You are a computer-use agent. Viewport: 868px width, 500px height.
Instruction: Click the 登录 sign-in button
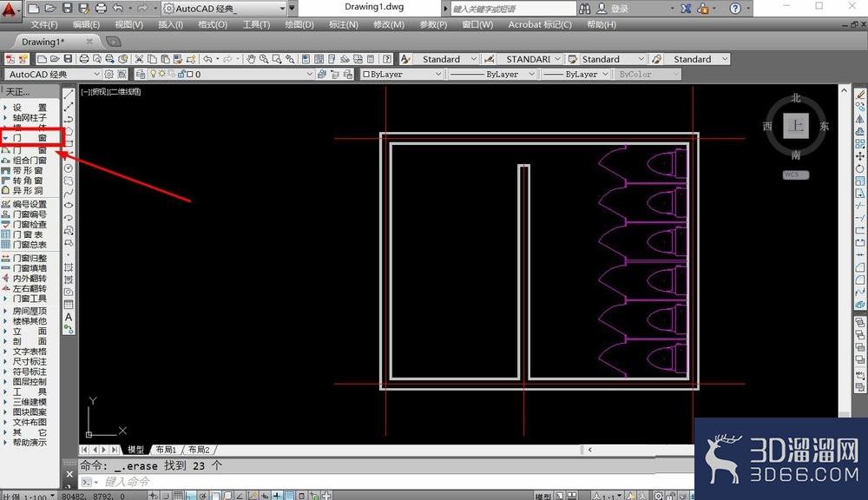tap(613, 9)
